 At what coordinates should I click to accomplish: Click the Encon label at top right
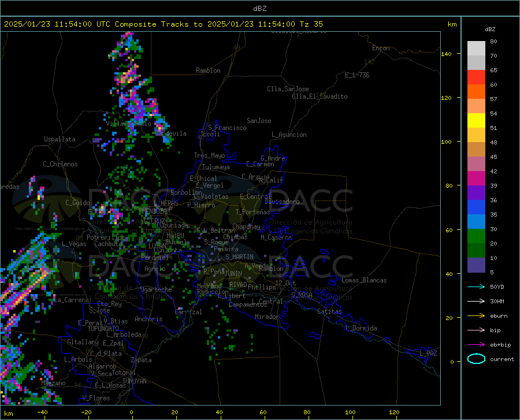(381, 48)
